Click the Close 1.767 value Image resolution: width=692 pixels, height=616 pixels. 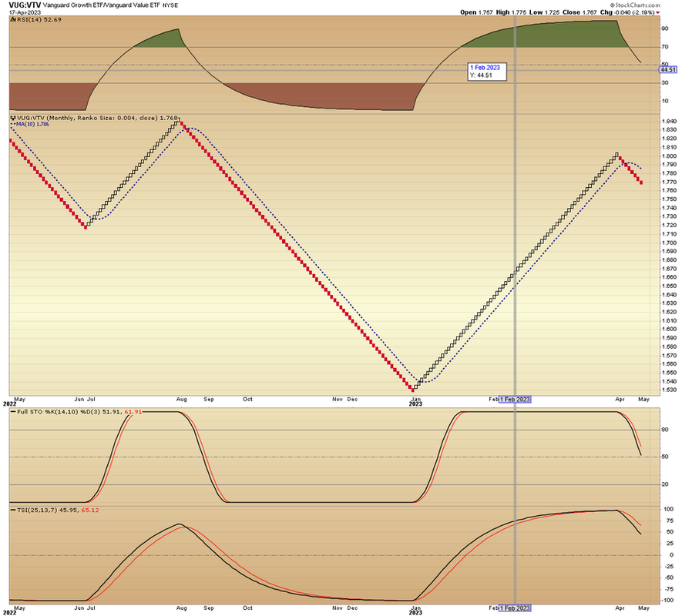580,12
